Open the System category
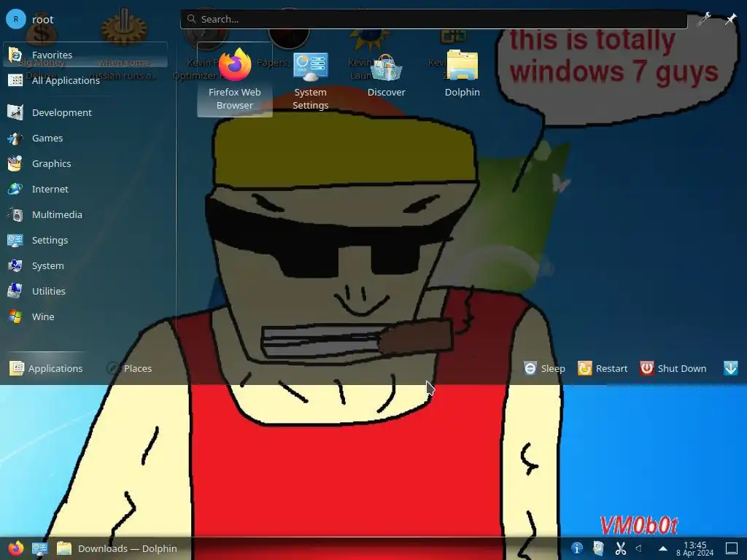 pyautogui.click(x=85, y=265)
